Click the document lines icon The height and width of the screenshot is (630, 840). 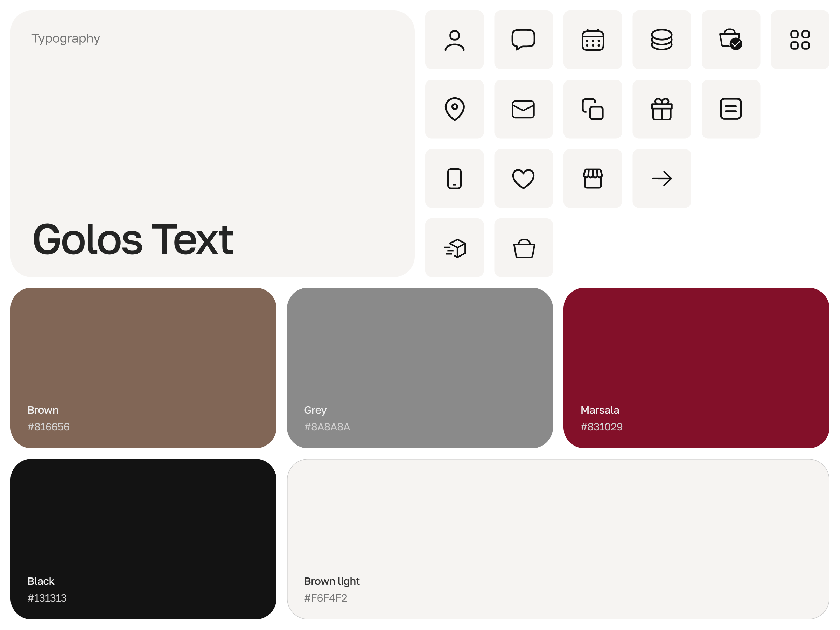coord(731,109)
